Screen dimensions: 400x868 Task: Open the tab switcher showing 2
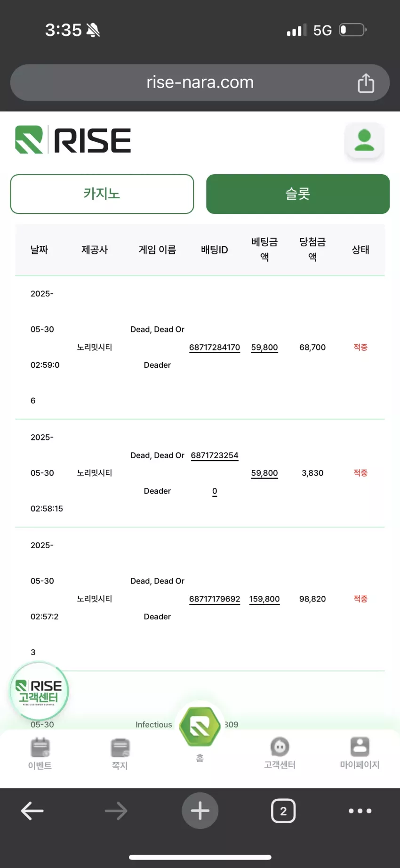coord(283,811)
